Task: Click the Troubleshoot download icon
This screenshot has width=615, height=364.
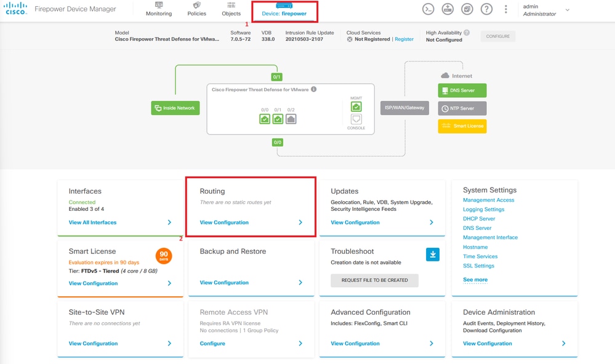Action: [433, 255]
